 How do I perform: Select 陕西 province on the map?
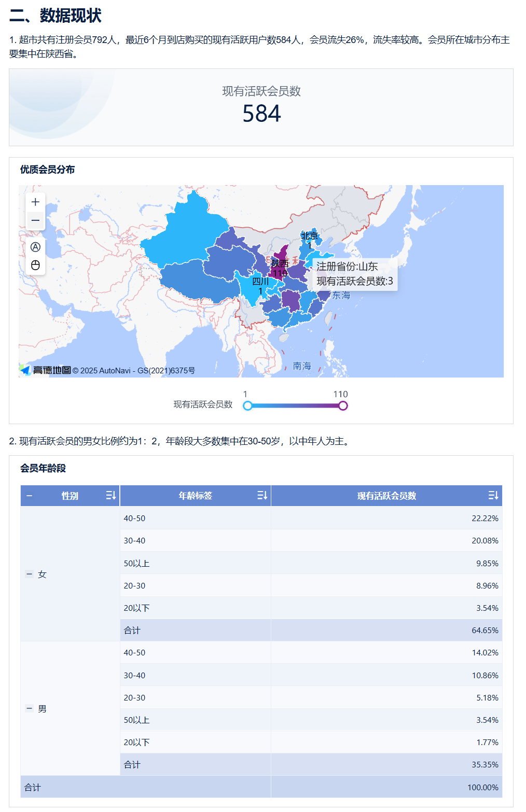point(280,259)
